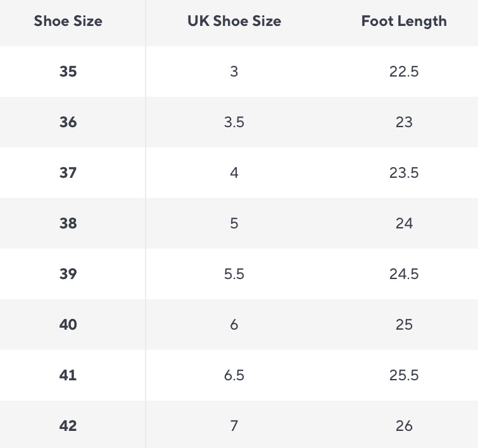This screenshot has height=448, width=478.
Task: Click UK shoe size 5.5 value
Action: click(x=234, y=274)
